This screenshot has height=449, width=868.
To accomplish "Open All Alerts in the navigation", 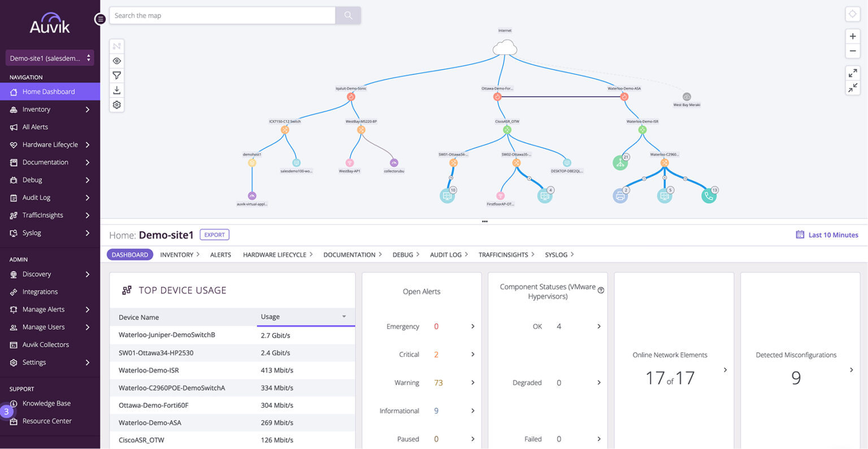I will coord(35,127).
